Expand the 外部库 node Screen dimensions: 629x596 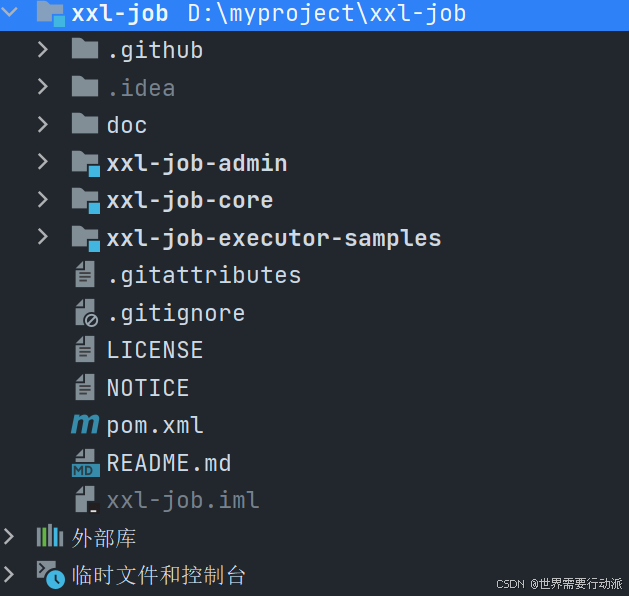9,536
